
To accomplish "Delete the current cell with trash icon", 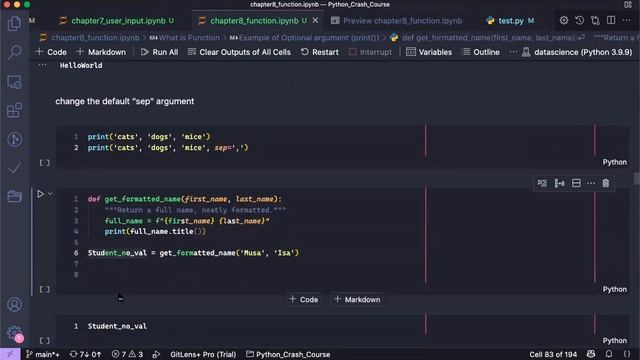I will pyautogui.click(x=606, y=183).
